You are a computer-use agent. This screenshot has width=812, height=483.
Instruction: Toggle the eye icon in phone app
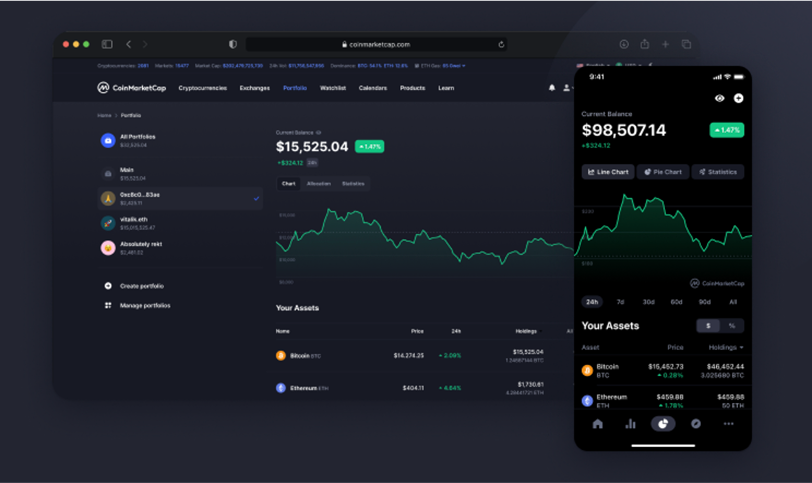point(719,98)
